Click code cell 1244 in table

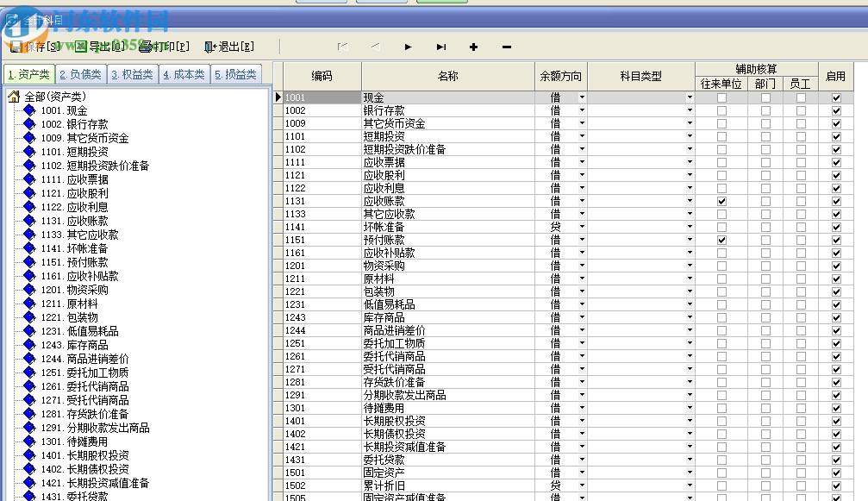(x=322, y=330)
